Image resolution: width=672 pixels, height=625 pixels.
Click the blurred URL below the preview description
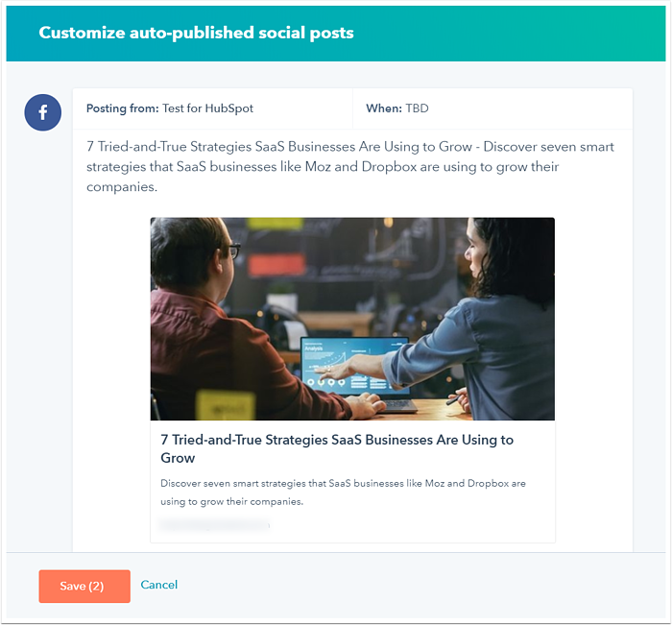(x=214, y=525)
